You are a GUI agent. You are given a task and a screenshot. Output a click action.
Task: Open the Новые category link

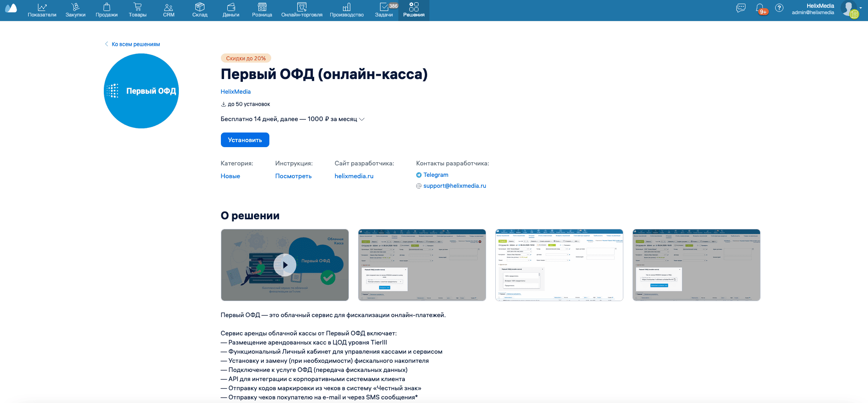click(230, 176)
